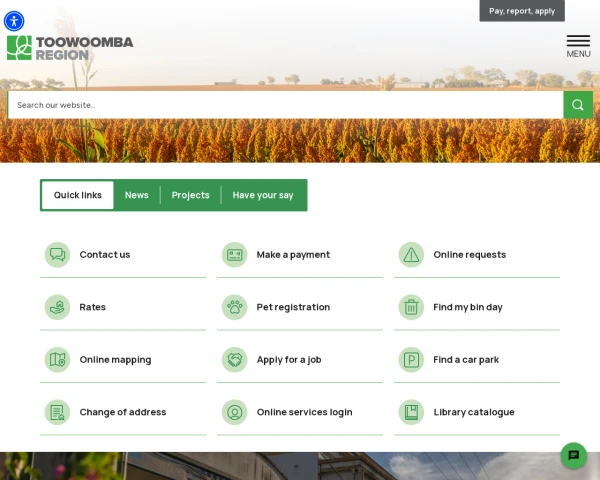Open the Find a car park link
Image resolution: width=600 pixels, height=480 pixels.
click(466, 360)
